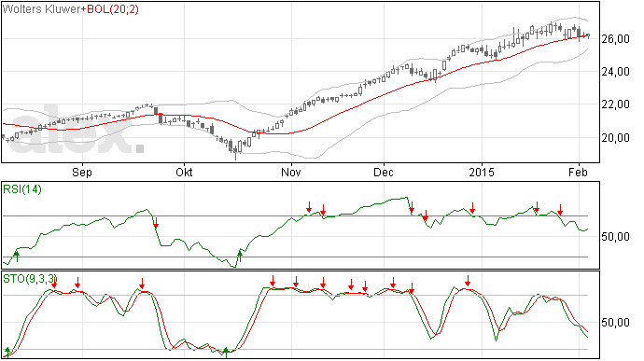Image resolution: width=644 pixels, height=361 pixels.
Task: Click the RSI(14) panel label
Action: (x=22, y=189)
